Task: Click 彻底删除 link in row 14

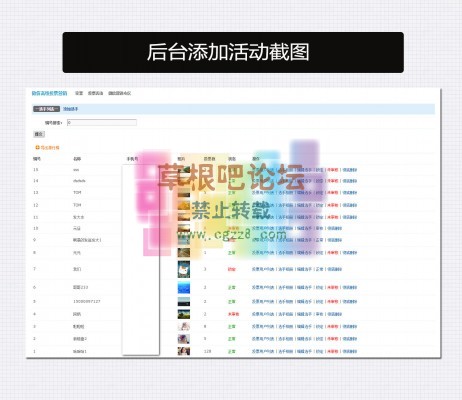Action: 350,181
